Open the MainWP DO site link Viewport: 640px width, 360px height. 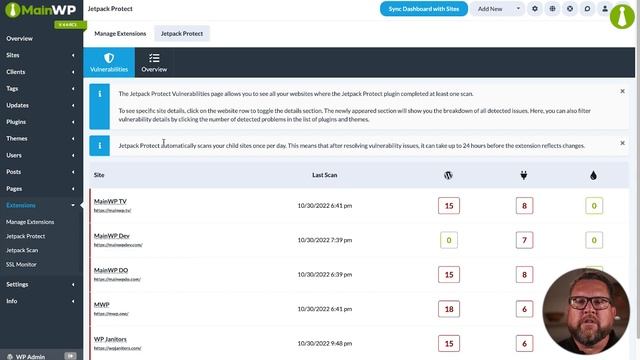111,270
